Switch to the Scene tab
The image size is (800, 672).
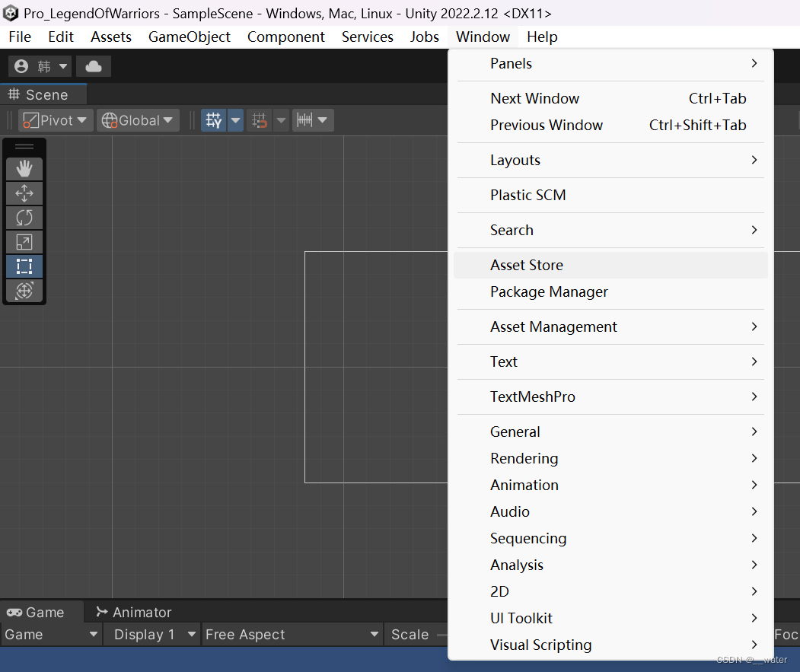point(43,95)
